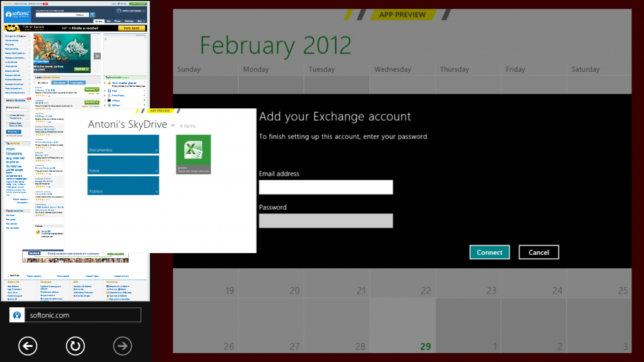
Task: Click the Softonic search magnifier button
Action: [x=92, y=15]
